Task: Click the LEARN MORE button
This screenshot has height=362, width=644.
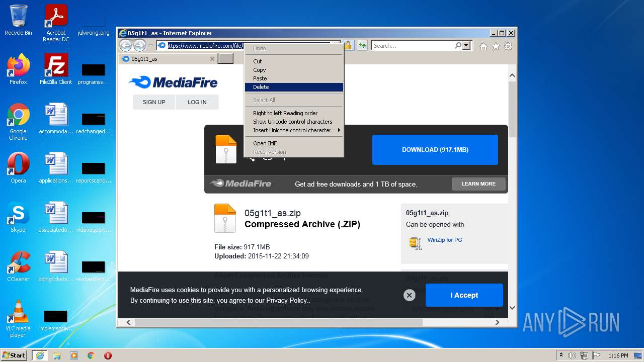Action: point(478,184)
